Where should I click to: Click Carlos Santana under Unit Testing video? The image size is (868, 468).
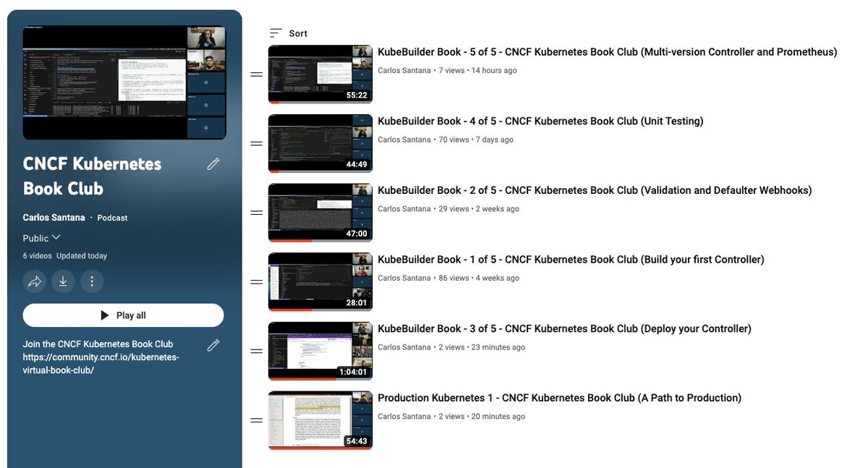click(404, 140)
